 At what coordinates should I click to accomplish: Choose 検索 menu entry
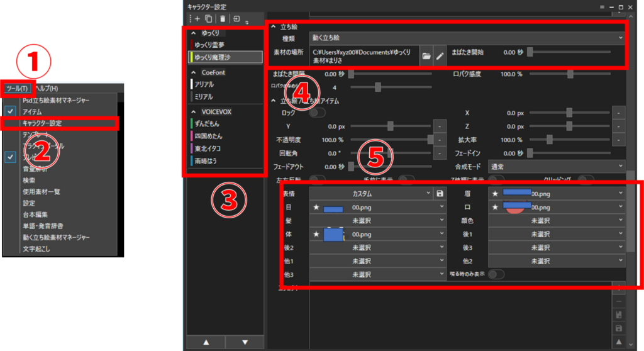click(x=29, y=180)
